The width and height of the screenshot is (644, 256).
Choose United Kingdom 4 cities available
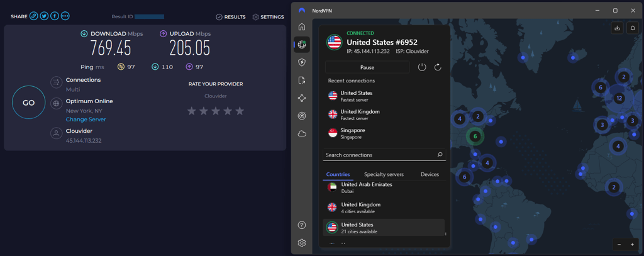click(384, 208)
